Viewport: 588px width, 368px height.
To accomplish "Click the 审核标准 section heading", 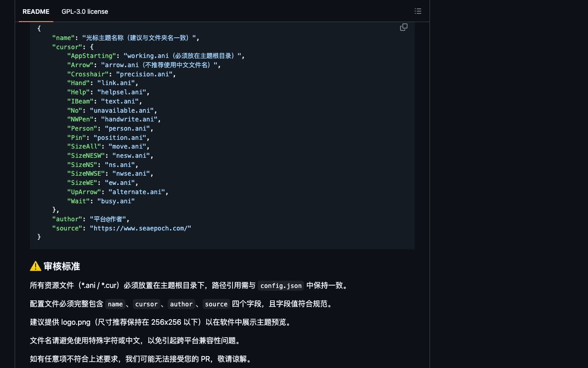I will pos(62,266).
